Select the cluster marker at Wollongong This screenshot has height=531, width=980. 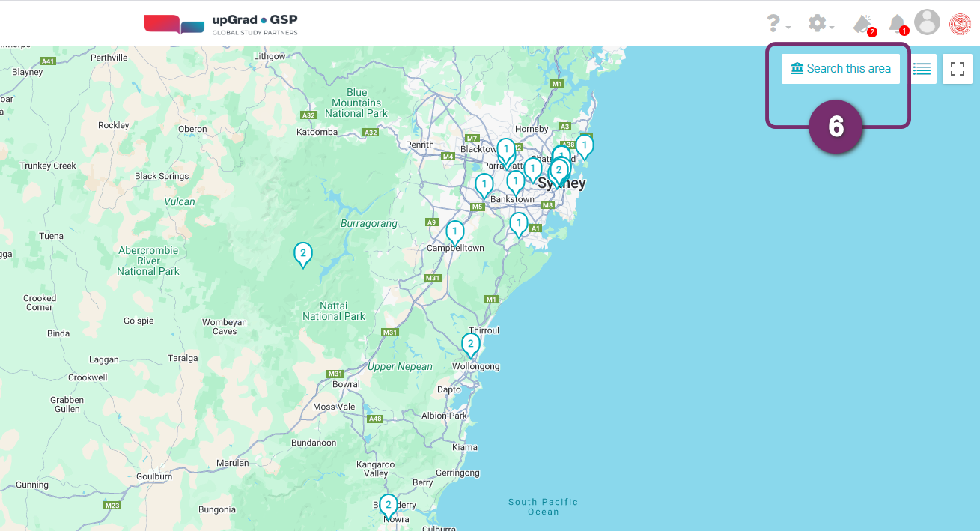(x=470, y=345)
